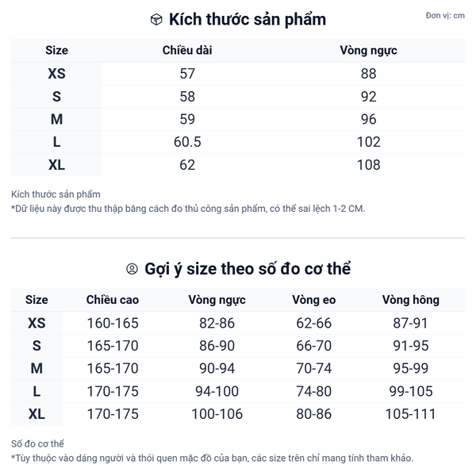Click the "Vòng eo" column header

[313, 300]
